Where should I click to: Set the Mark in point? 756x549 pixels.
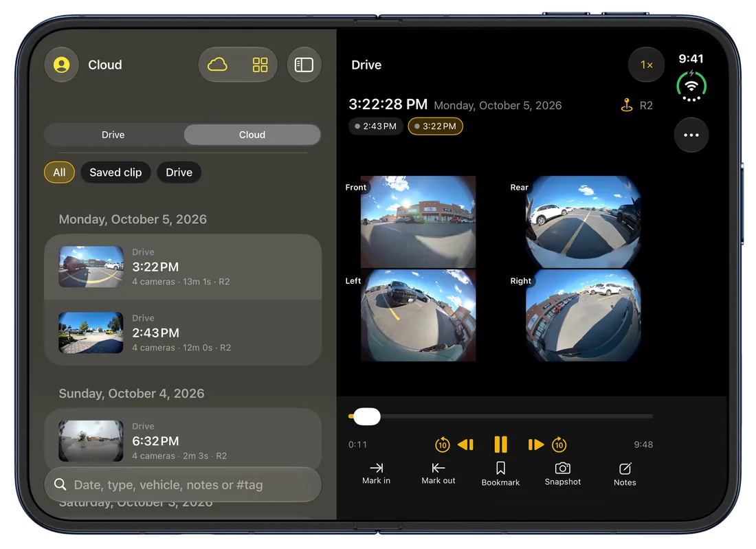point(376,473)
